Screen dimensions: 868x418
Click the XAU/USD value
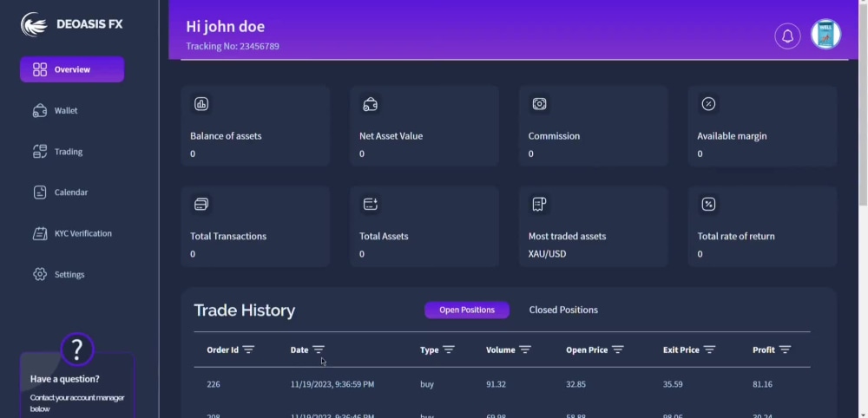coord(547,254)
